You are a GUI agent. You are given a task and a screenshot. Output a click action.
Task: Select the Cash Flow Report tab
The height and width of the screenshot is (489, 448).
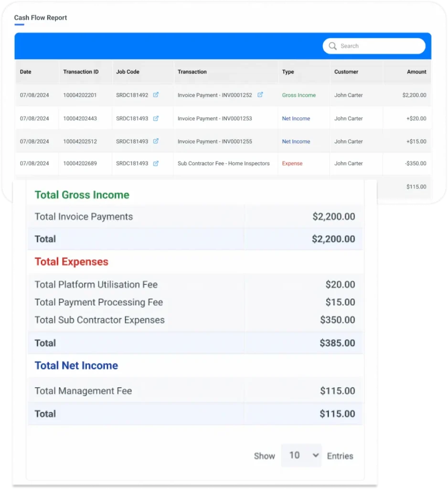41,18
